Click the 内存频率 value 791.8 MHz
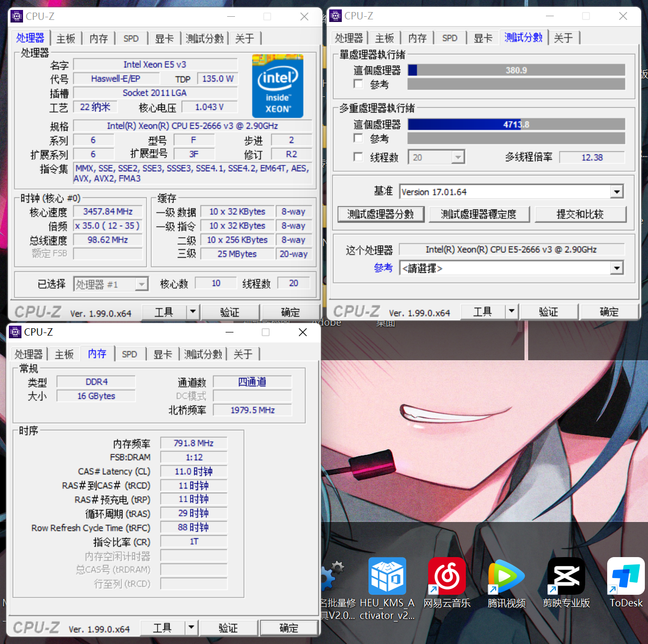This screenshot has width=648, height=644. pos(194,443)
